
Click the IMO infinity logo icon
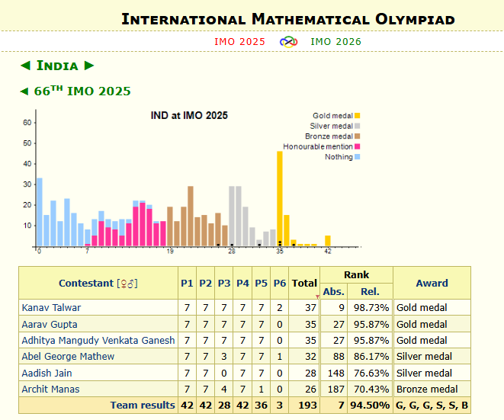pyautogui.click(x=288, y=42)
